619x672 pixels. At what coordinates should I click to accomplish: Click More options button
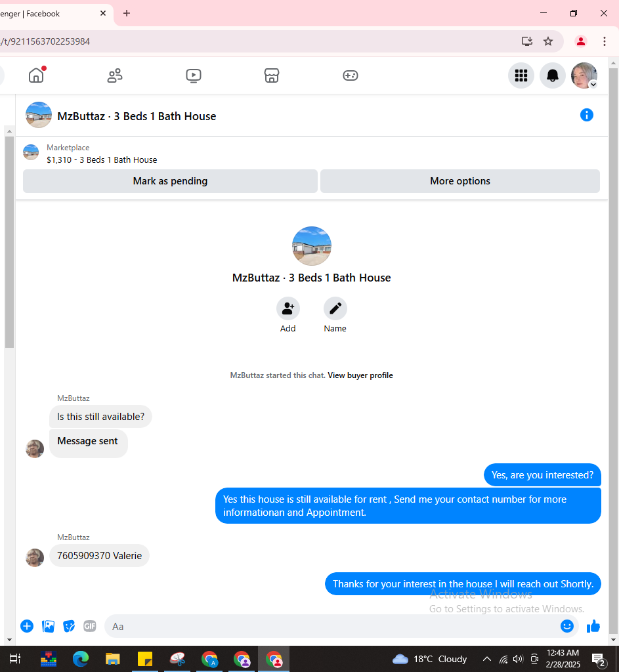460,181
